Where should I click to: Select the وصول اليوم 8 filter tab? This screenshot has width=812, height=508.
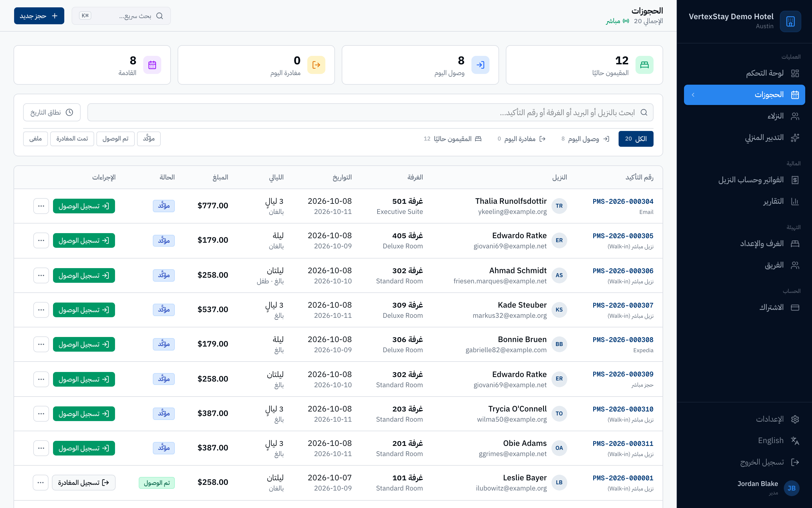tap(585, 139)
